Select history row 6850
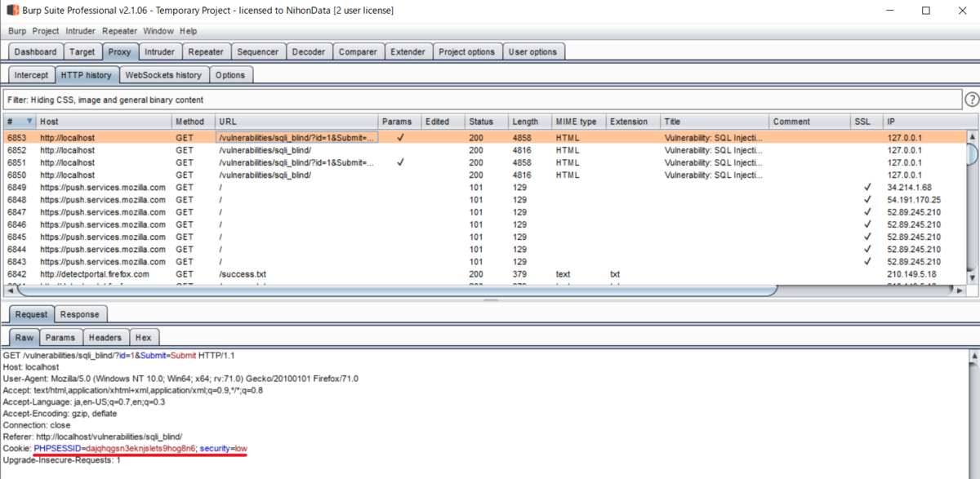Screen dimensions: 980x479 tap(483, 175)
